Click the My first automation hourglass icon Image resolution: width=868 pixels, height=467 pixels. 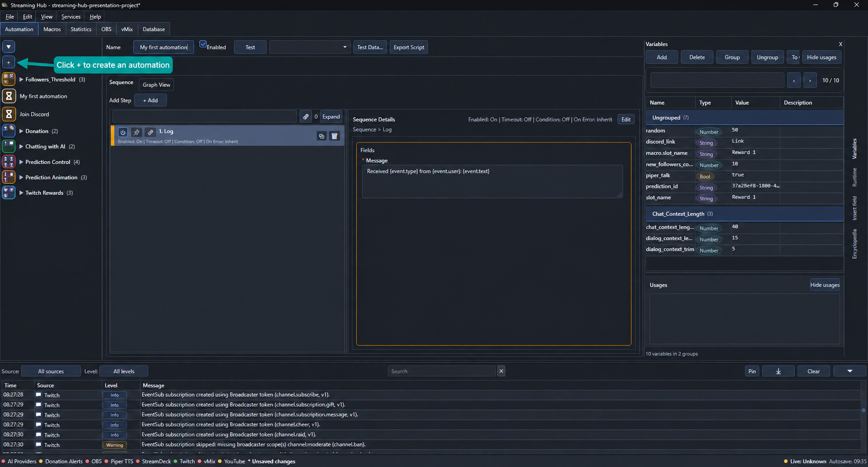[9, 96]
